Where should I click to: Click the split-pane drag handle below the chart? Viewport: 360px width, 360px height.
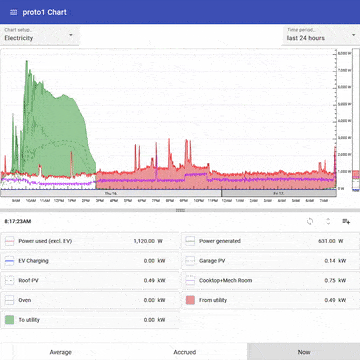180,210
